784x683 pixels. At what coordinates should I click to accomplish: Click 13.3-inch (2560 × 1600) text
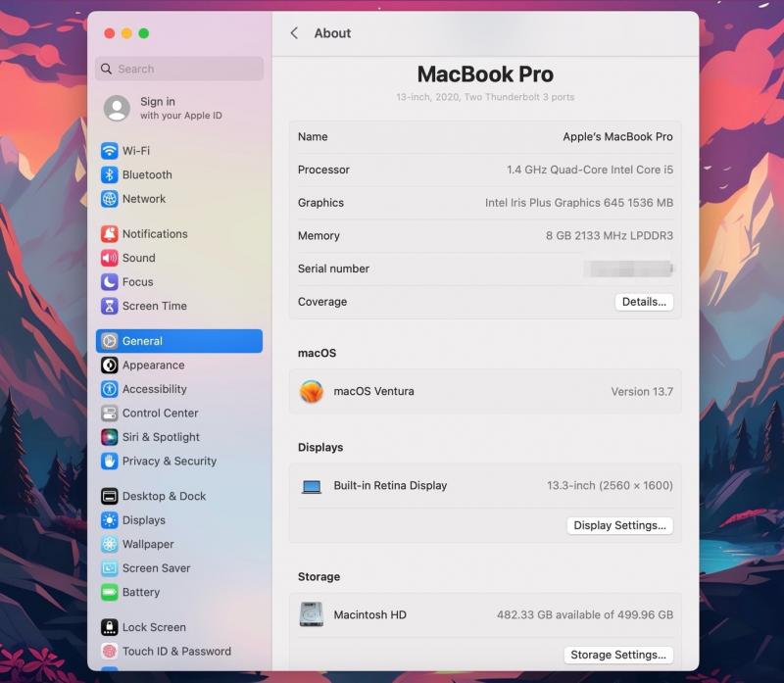(610, 485)
